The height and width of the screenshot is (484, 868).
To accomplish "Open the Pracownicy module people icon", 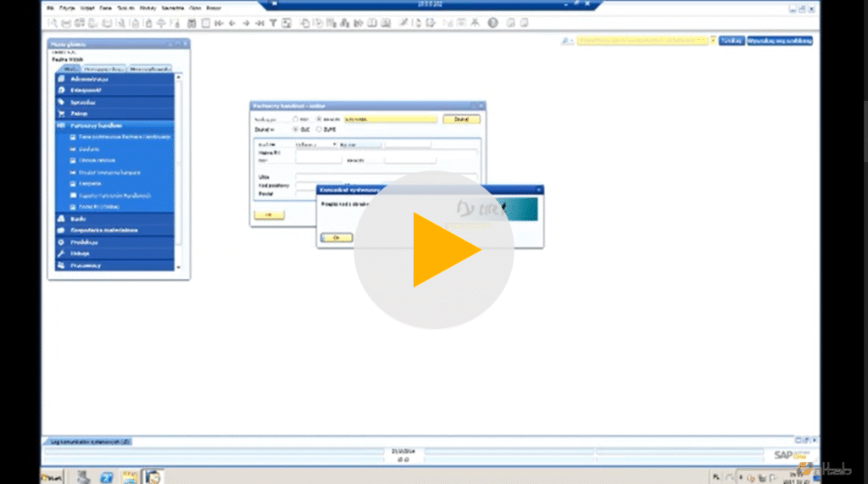I will tap(61, 265).
